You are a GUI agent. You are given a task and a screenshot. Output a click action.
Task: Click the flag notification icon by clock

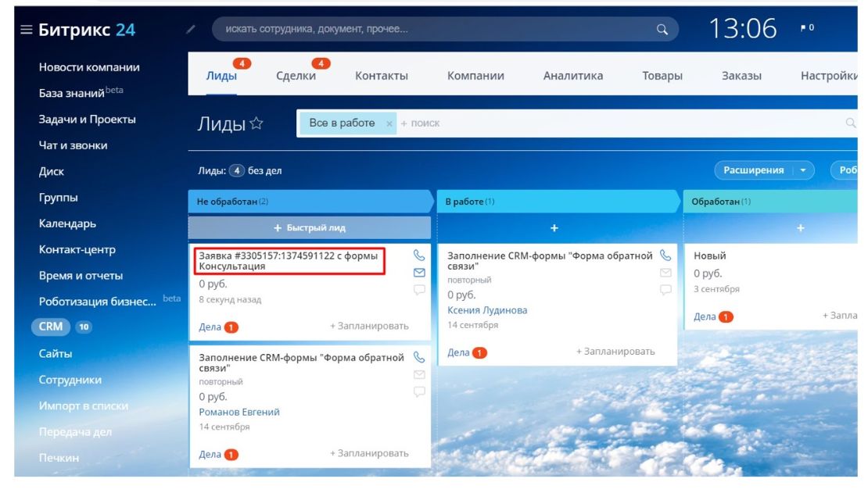(x=803, y=27)
